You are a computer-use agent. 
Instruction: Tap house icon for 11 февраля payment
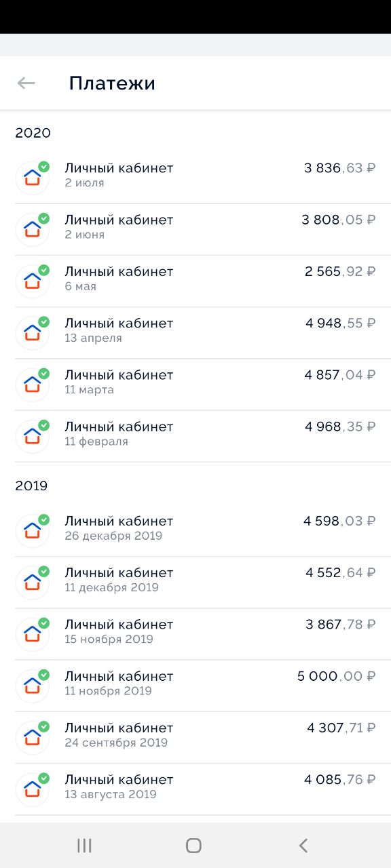(33, 435)
